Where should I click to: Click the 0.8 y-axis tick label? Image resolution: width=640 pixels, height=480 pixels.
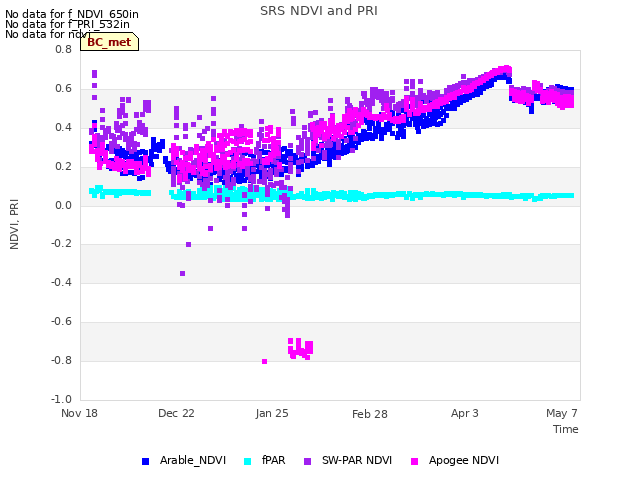point(63,49)
